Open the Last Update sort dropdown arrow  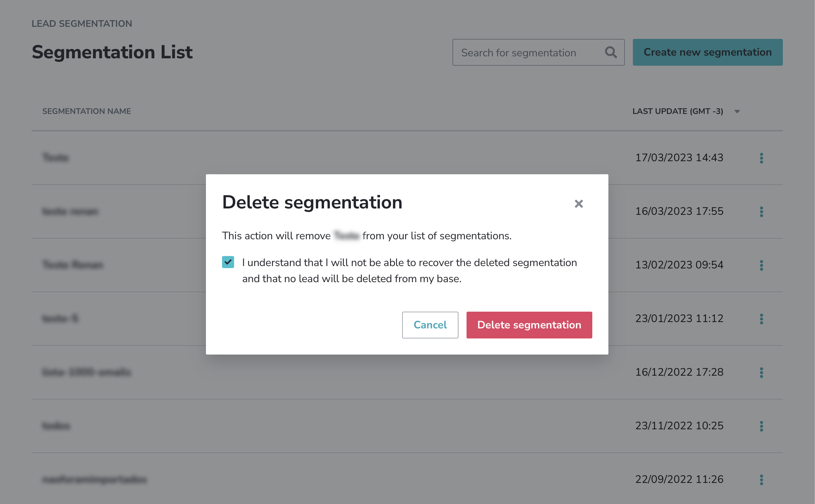[x=737, y=112]
